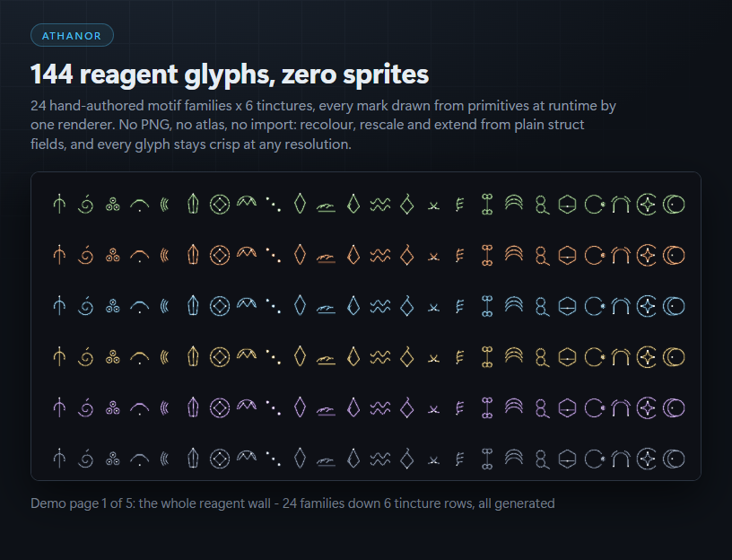The width and height of the screenshot is (732, 560).
Task: Pick the orange crystal glyph
Action: click(x=193, y=256)
